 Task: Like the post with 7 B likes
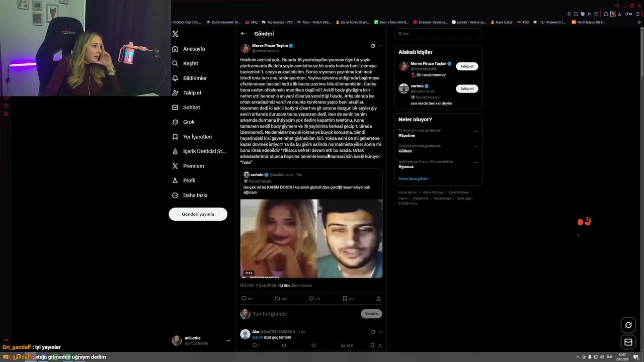tap(311, 299)
